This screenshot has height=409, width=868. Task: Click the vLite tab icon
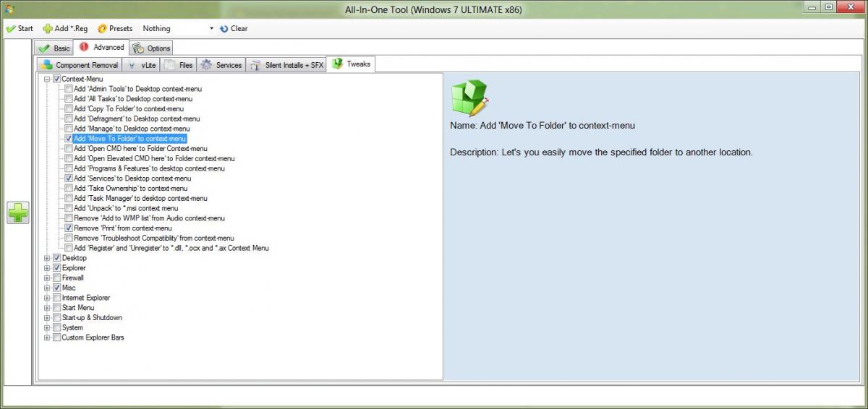pos(132,65)
